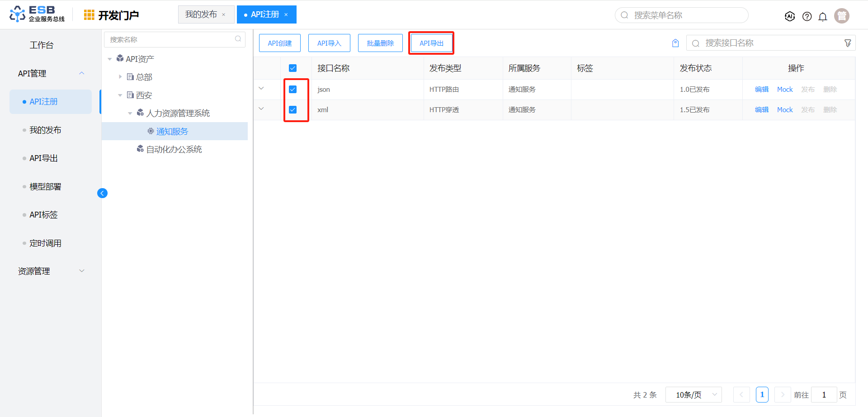Click the blue sidebar collapse arrow
This screenshot has width=868, height=417.
pos(102,193)
